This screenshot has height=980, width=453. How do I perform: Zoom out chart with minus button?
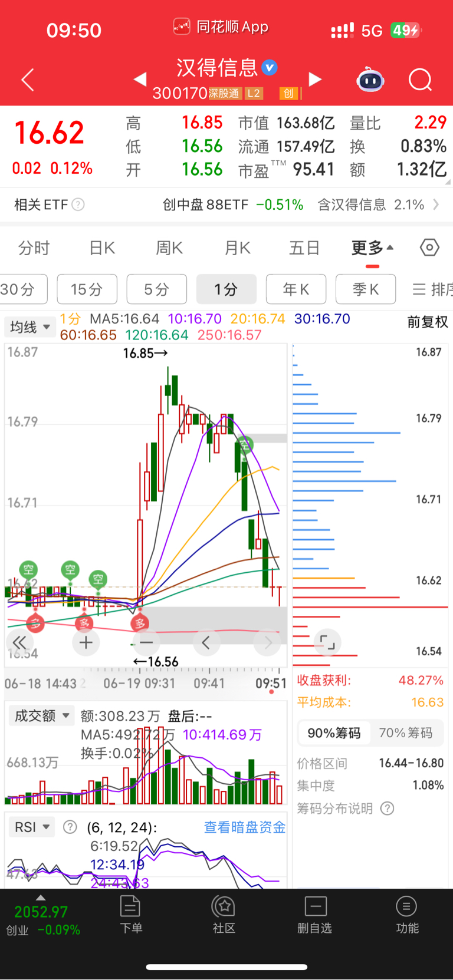[146, 642]
